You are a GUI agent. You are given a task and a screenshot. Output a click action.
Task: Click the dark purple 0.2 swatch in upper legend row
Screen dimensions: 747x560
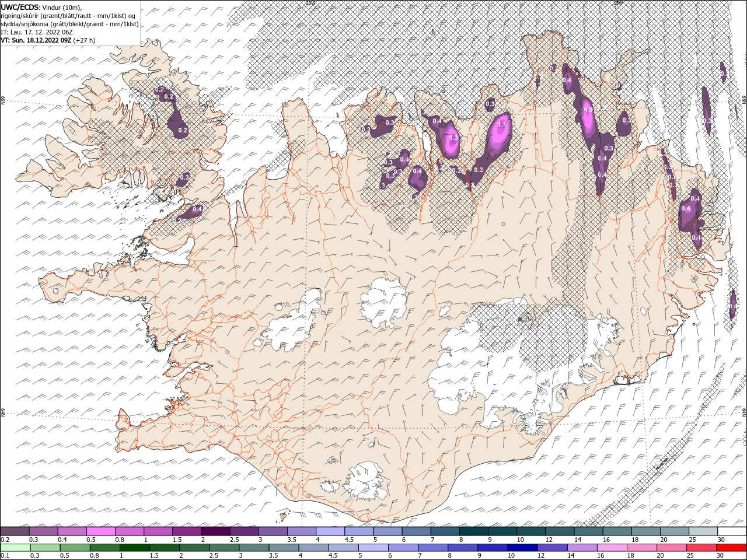(x=15, y=531)
